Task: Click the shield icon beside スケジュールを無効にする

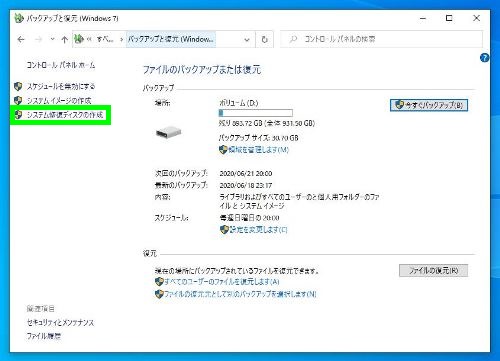Action: (x=18, y=86)
